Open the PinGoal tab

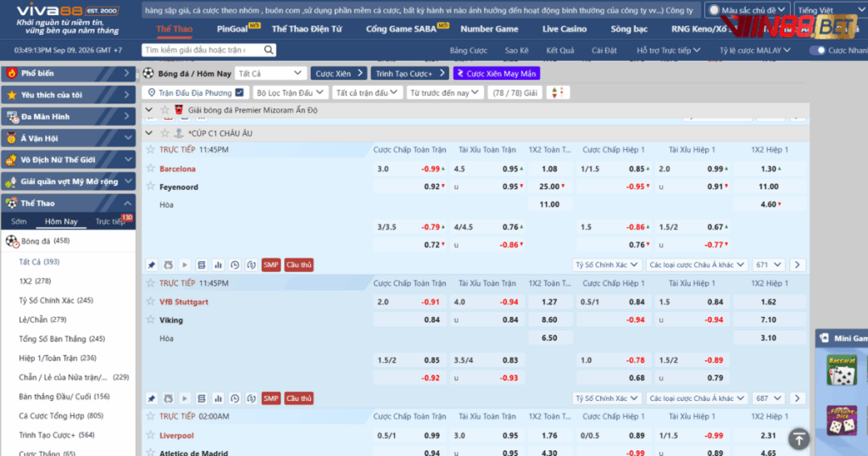pyautogui.click(x=232, y=29)
